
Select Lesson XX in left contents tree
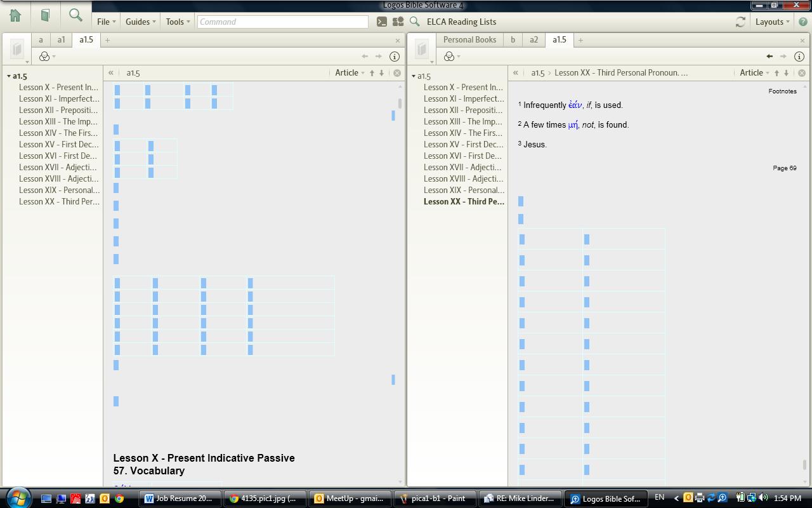tap(58, 202)
